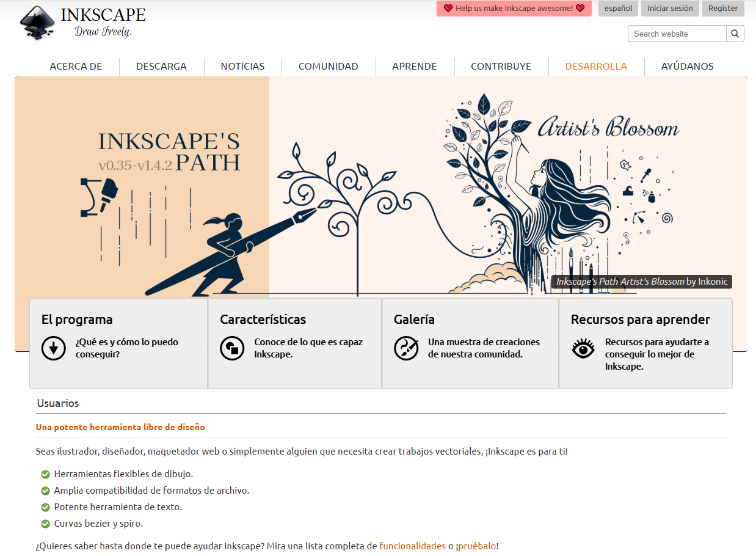Click green checkmark beside Herramientas flexibles de dibujo

pos(45,474)
